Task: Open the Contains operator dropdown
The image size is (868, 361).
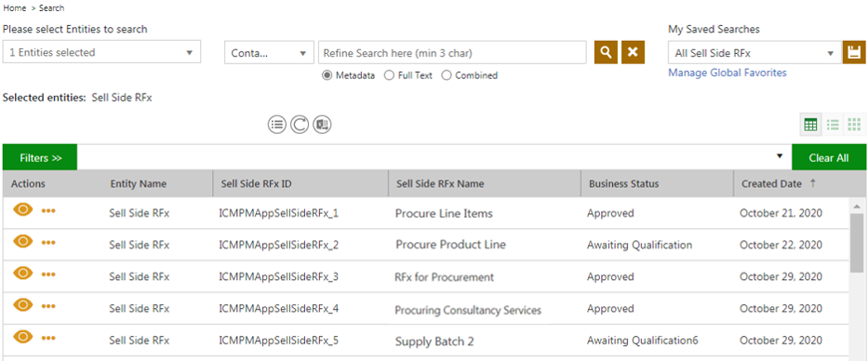Action: coord(269,53)
